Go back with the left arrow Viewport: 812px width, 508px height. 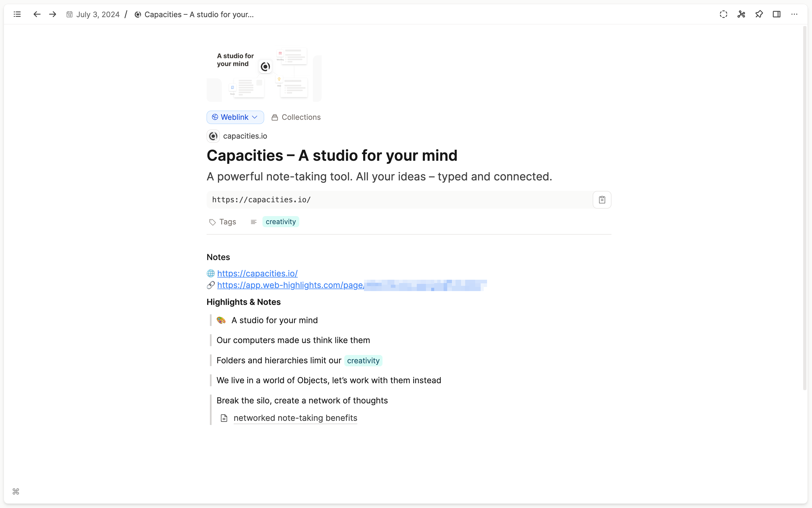point(37,14)
